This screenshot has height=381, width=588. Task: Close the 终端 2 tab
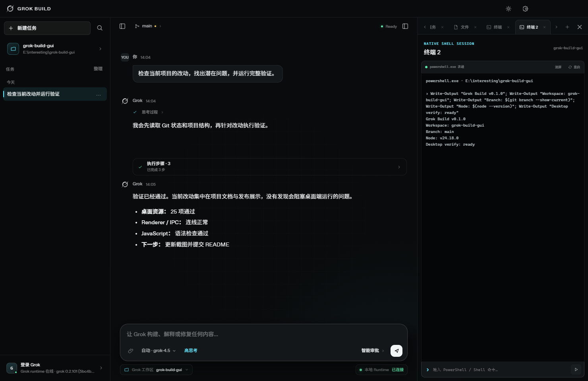pyautogui.click(x=544, y=27)
